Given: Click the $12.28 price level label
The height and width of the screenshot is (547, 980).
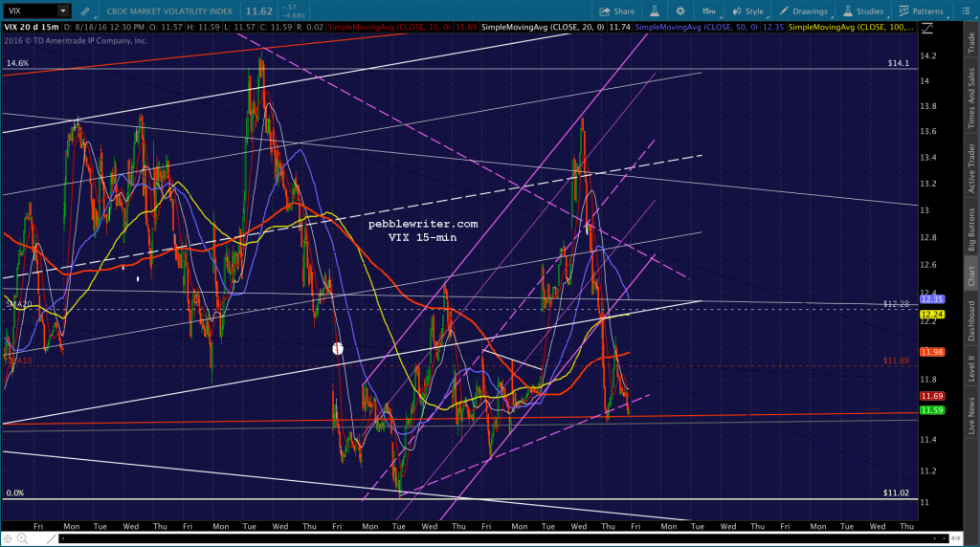Looking at the screenshot, I should tap(896, 304).
